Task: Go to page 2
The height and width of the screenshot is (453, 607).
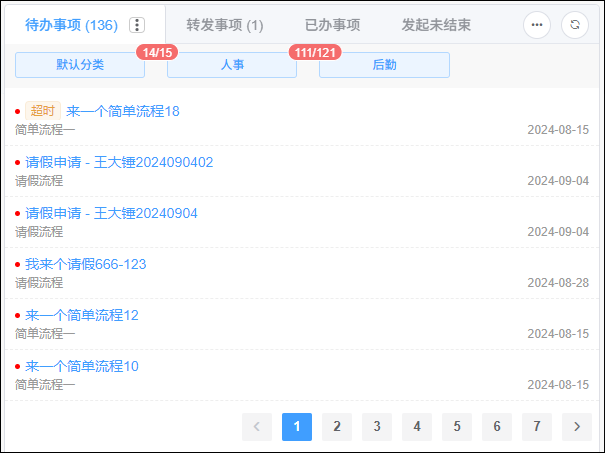Action: (337, 427)
